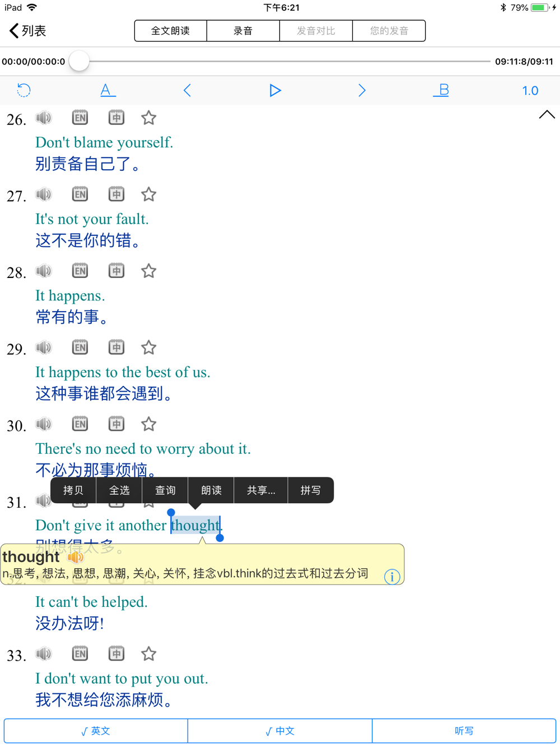Change the 1.0 playback speed
The image size is (560, 747).
tap(530, 91)
